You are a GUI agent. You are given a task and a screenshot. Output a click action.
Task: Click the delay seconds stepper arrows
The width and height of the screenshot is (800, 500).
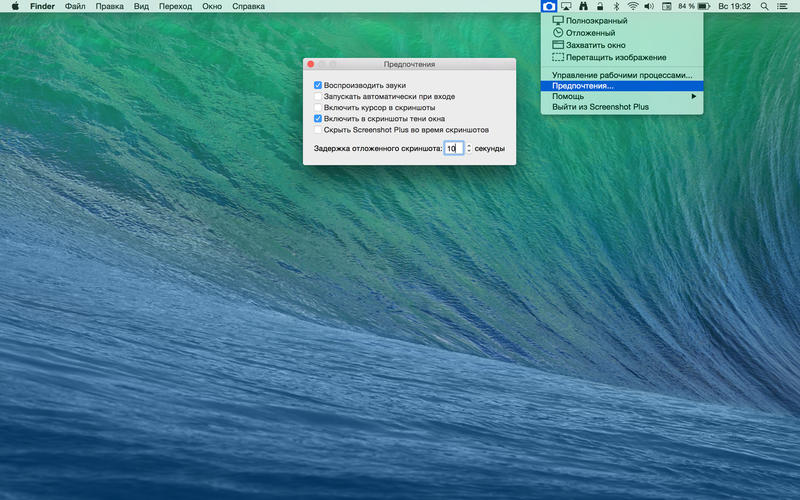click(x=469, y=148)
